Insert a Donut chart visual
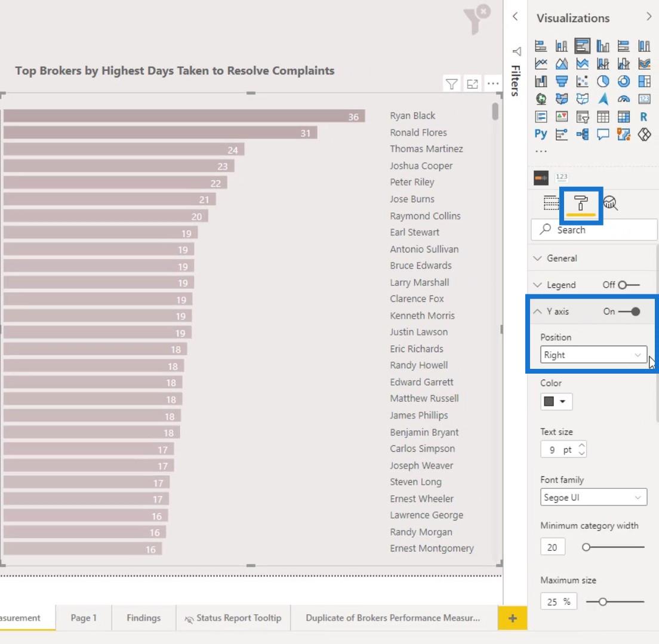The height and width of the screenshot is (644, 659). 623,81
